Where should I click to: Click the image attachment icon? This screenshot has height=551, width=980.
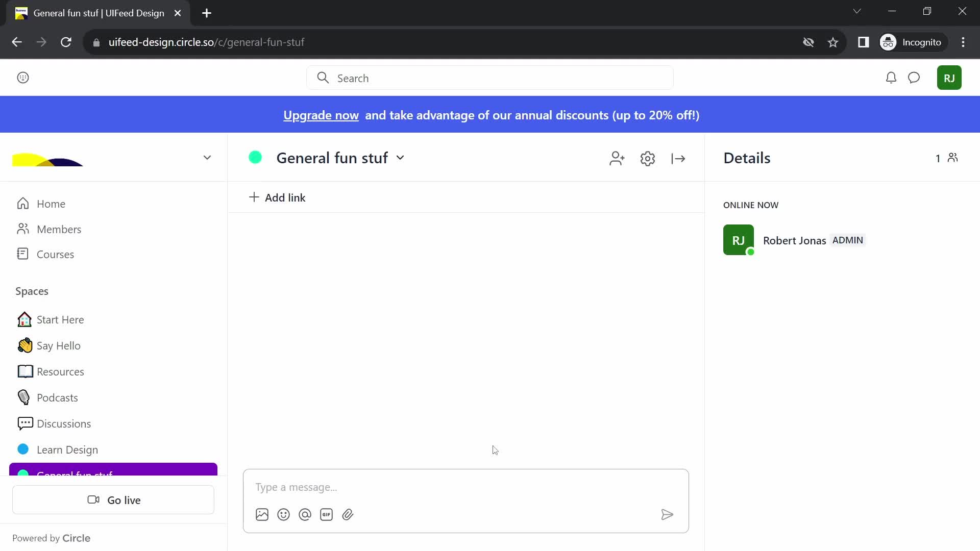point(262,514)
